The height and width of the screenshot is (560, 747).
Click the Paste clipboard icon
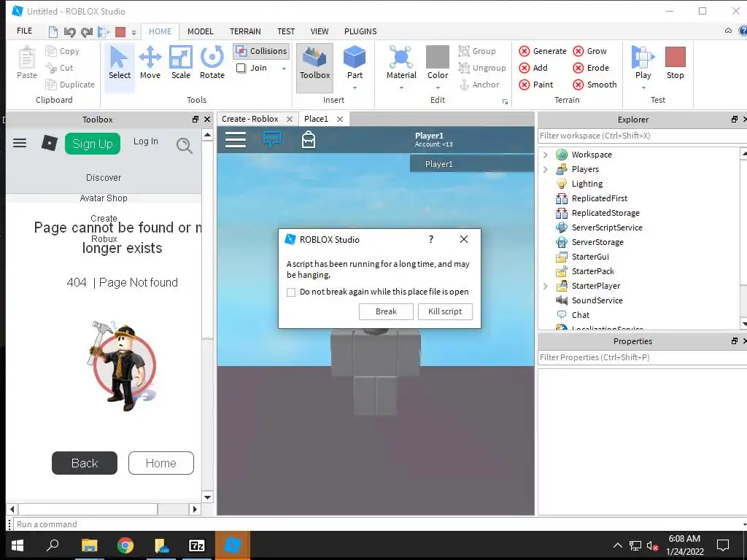(x=27, y=63)
